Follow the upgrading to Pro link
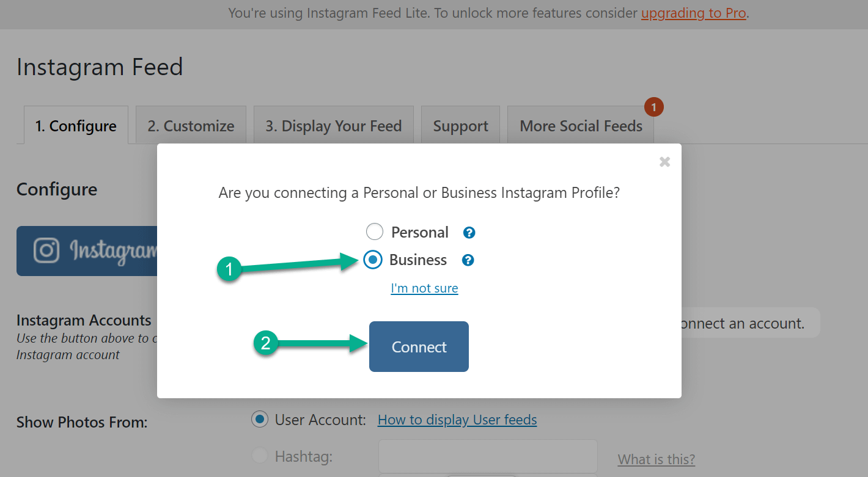Screen dimensions: 868x477 [x=693, y=13]
